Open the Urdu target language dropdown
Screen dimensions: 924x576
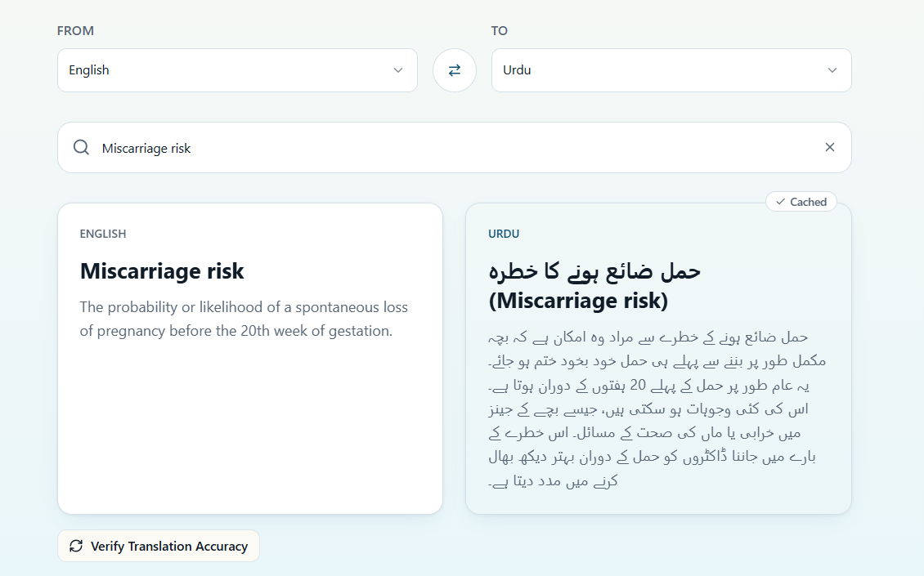(x=671, y=70)
